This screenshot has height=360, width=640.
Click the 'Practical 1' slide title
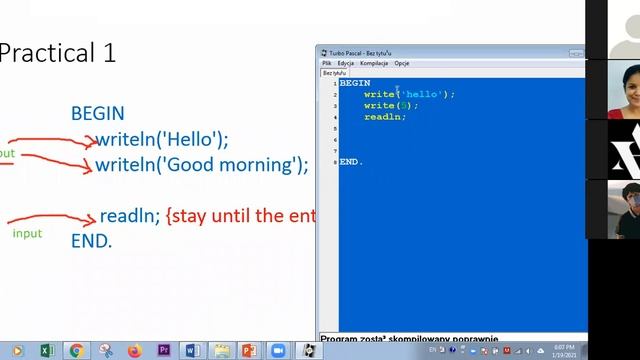pos(58,53)
